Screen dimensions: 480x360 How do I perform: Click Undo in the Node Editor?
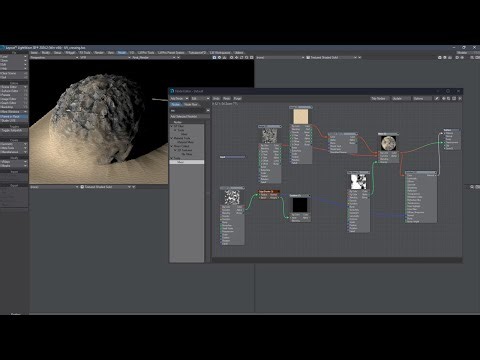[x=216, y=99]
